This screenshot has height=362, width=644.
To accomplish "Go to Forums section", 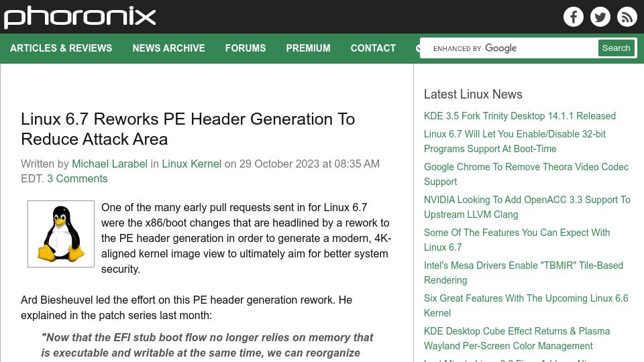I will (246, 48).
